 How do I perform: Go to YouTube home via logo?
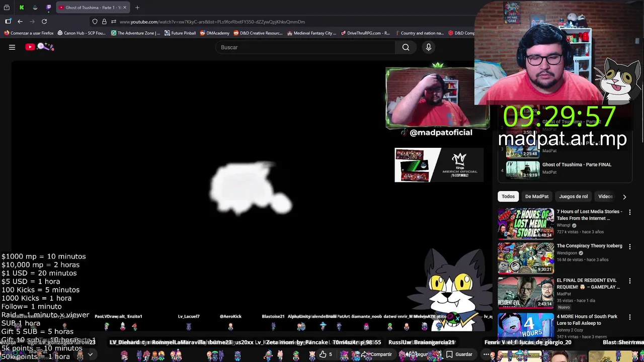pos(40,47)
